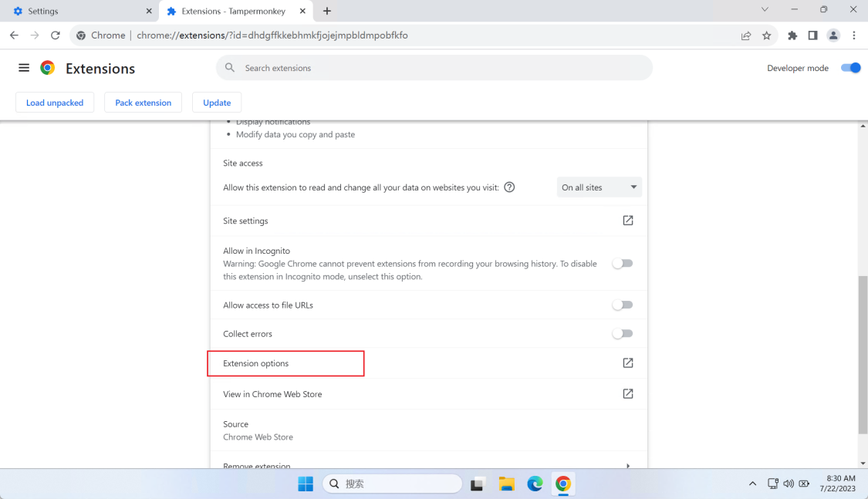Open the Chrome profile avatar menu
The height and width of the screenshot is (499, 868).
click(833, 35)
